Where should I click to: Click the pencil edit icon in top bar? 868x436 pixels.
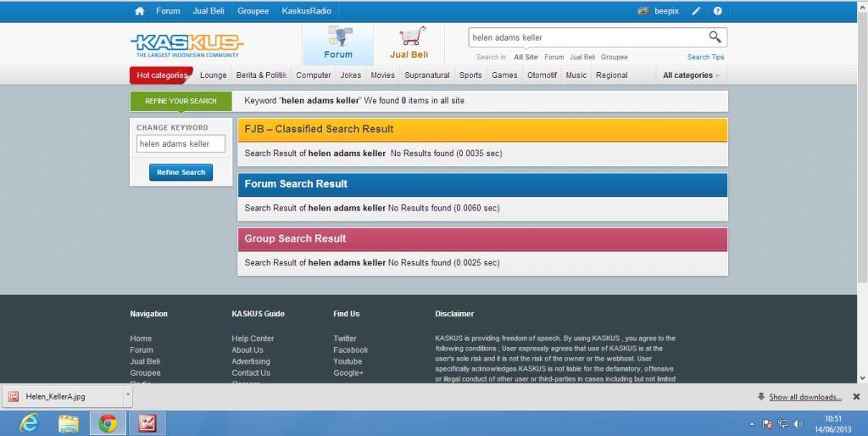pos(697,11)
